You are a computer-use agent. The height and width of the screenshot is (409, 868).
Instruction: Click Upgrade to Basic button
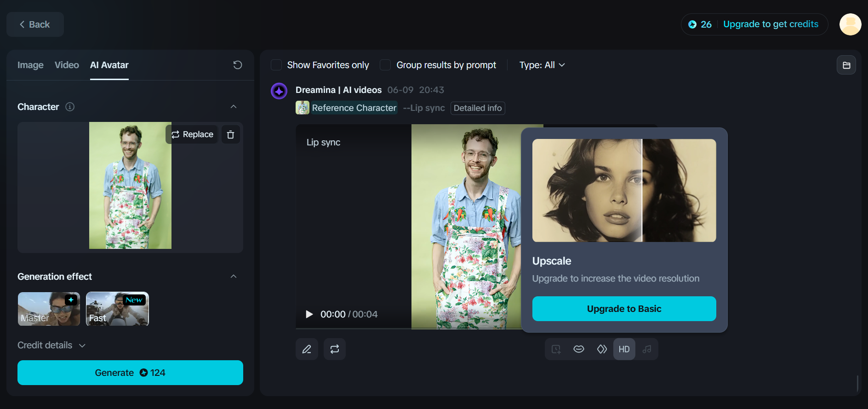coord(624,309)
